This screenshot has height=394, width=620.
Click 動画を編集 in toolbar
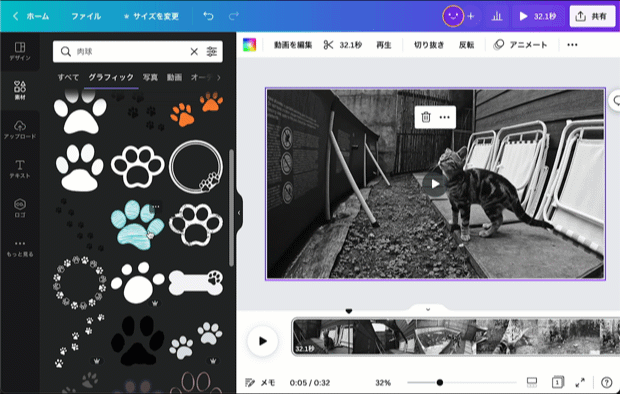[x=293, y=45]
